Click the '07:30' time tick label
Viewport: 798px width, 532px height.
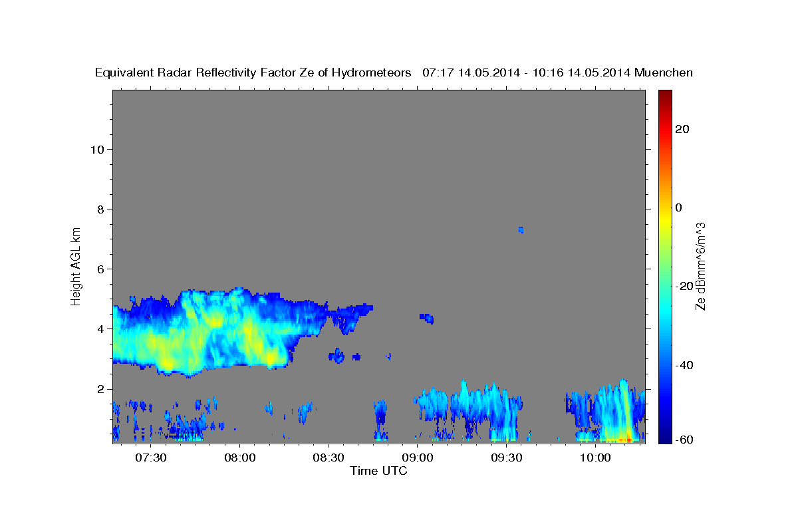(x=150, y=458)
